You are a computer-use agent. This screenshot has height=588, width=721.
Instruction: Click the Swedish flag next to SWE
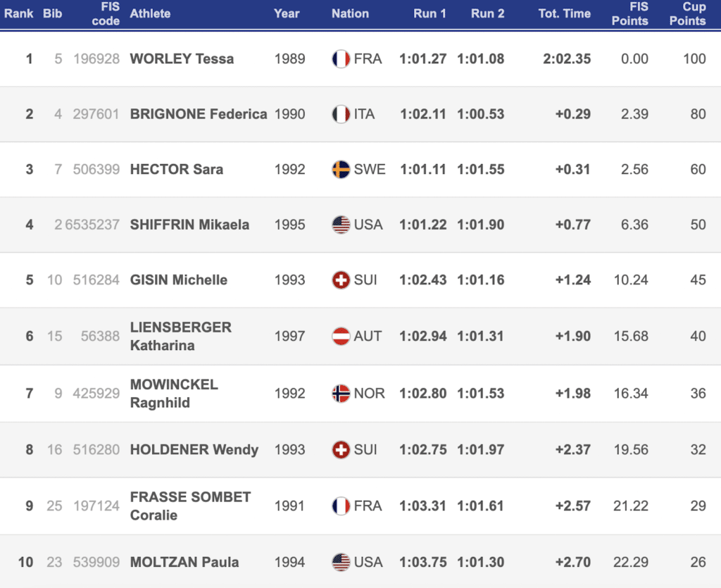pos(341,170)
